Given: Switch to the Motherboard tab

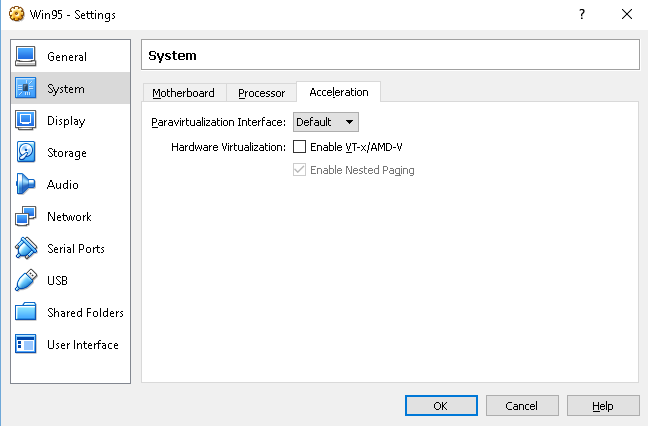Looking at the screenshot, I should tap(183, 93).
